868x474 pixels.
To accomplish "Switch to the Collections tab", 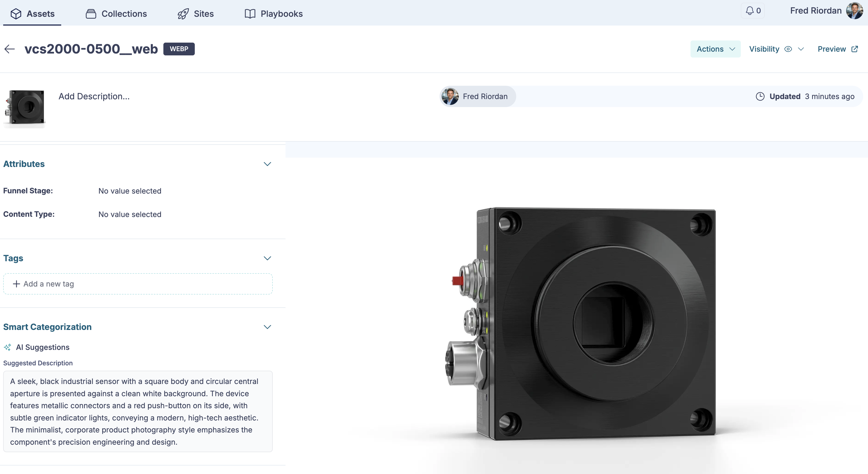I will point(116,14).
